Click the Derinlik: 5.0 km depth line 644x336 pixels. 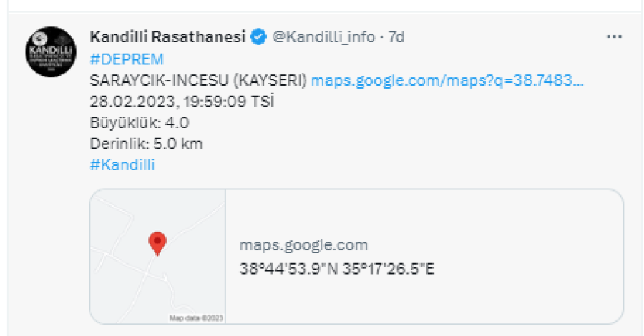(146, 143)
